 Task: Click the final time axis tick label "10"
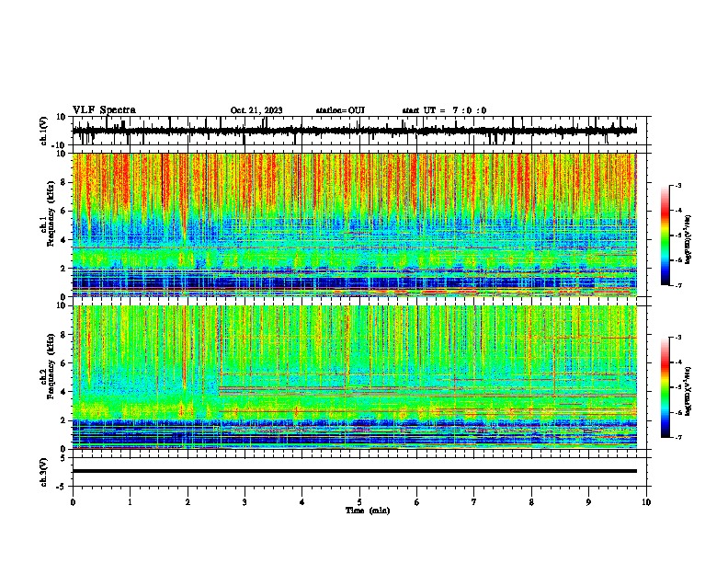tap(646, 502)
